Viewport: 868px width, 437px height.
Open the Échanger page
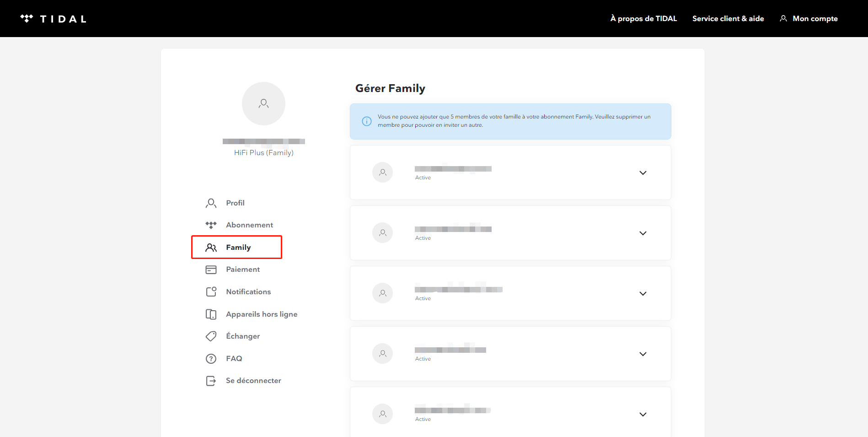click(x=243, y=336)
